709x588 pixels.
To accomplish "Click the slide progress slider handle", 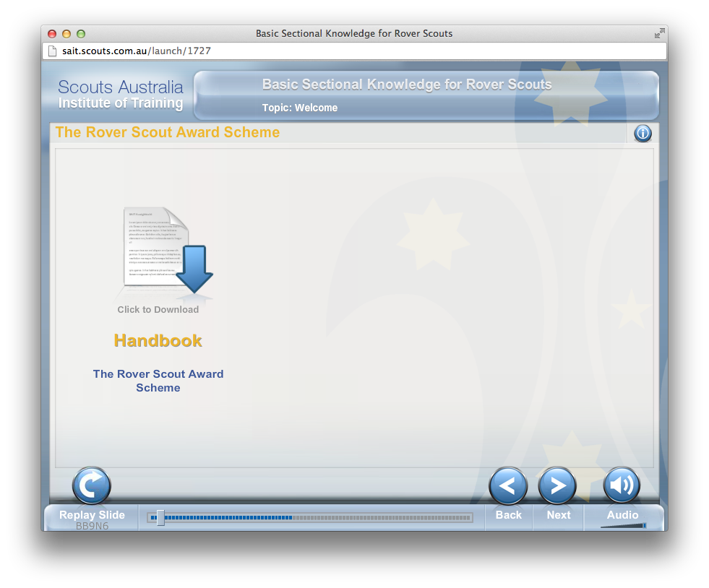I will point(160,517).
